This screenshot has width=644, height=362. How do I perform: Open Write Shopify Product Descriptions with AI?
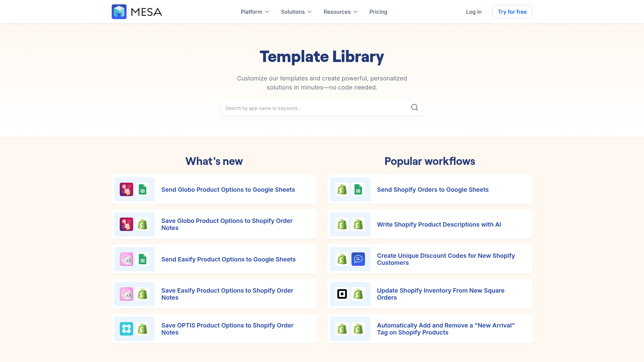click(430, 224)
